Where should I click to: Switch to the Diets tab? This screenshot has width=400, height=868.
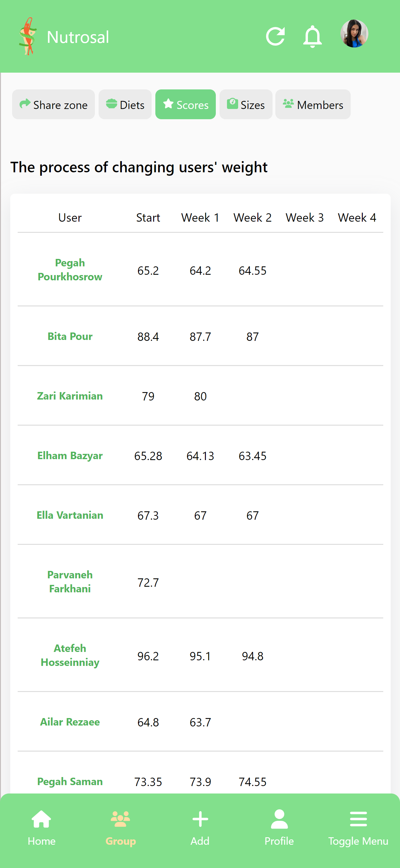(125, 104)
